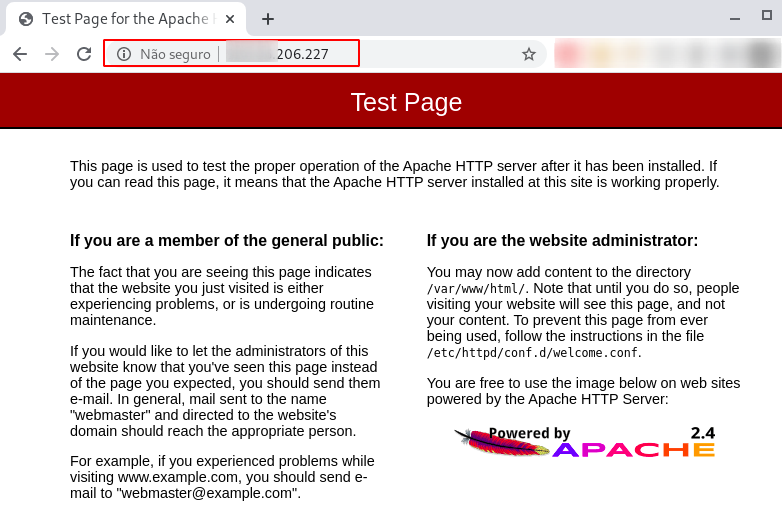Viewport: 782px width, 513px height.
Task: Click heading 'If you are a member of the general public:'
Action: (227, 241)
